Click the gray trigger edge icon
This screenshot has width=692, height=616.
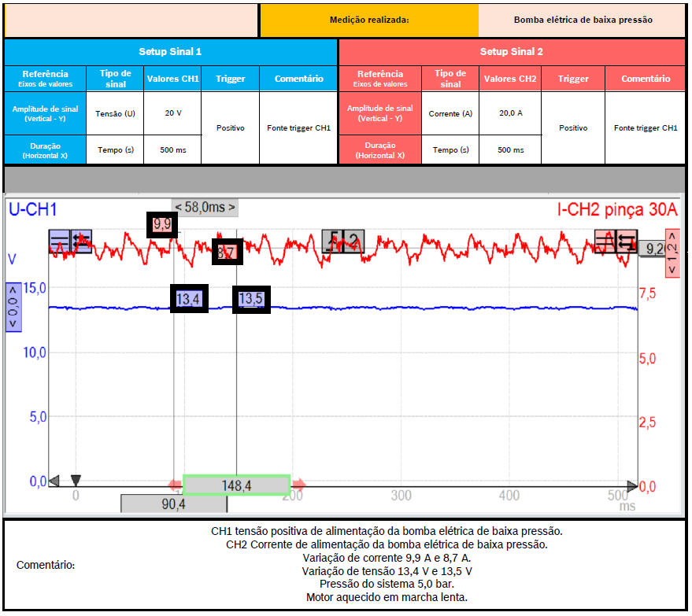[x=332, y=242]
